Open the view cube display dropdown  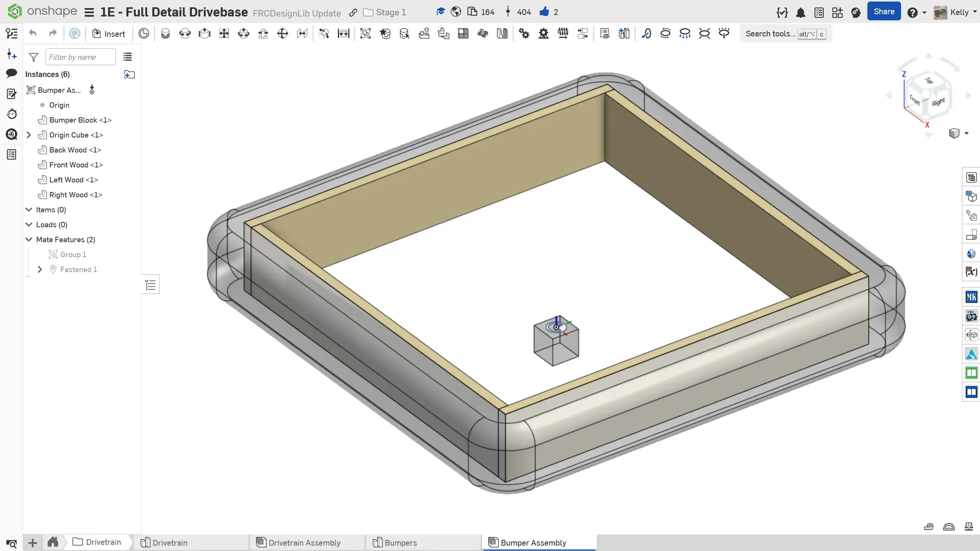pos(966,133)
